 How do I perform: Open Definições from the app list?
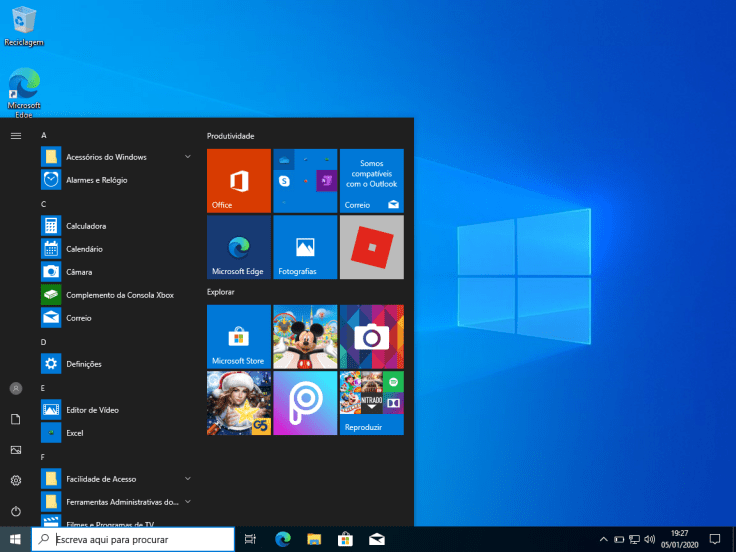83,364
